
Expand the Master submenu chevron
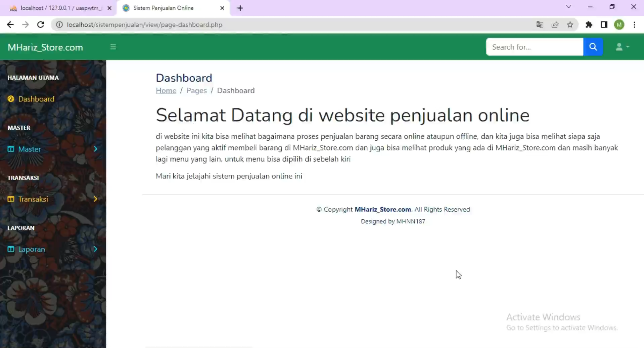click(x=96, y=149)
